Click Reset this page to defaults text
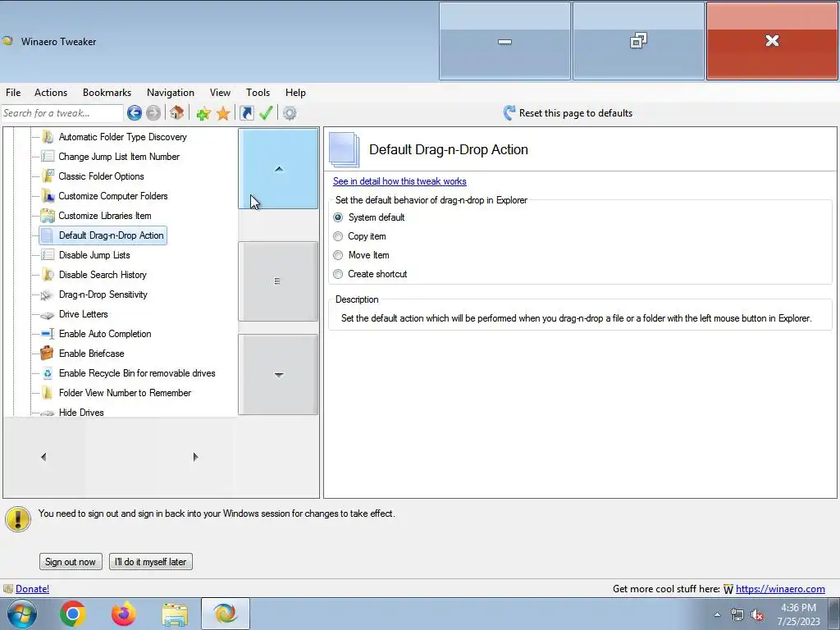Screen dimensions: 840x630 click(x=576, y=113)
